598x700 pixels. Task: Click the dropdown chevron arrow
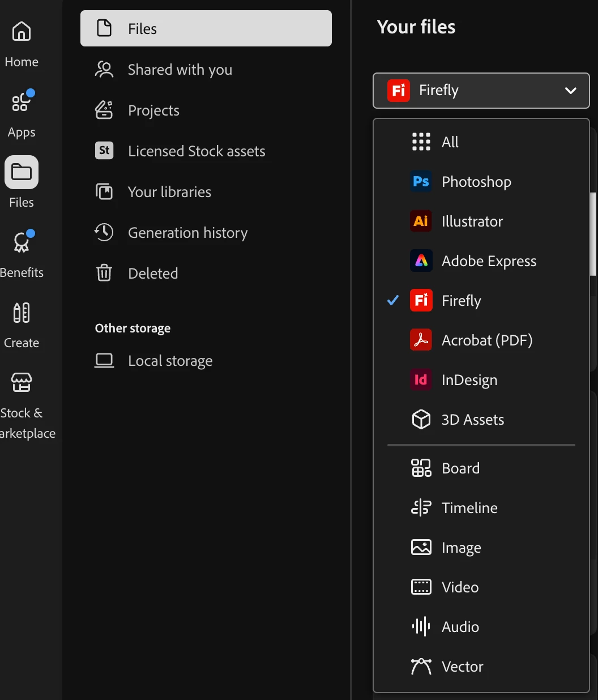click(571, 91)
